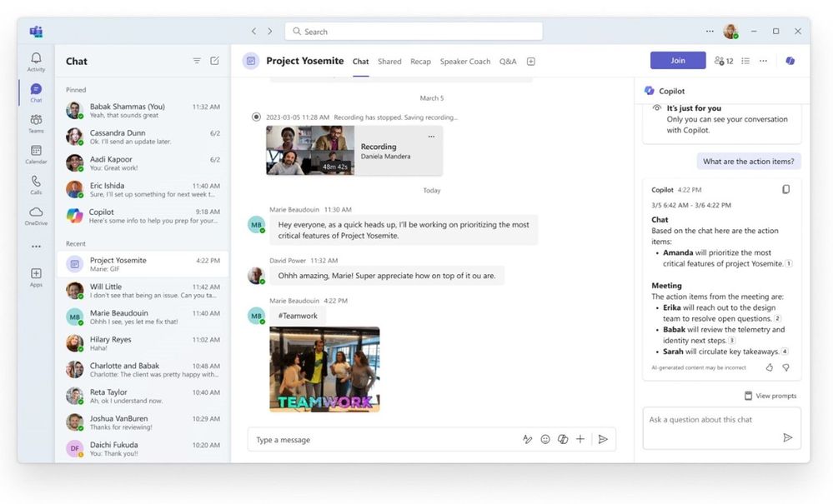Open chat with Will Little

[x=143, y=290]
